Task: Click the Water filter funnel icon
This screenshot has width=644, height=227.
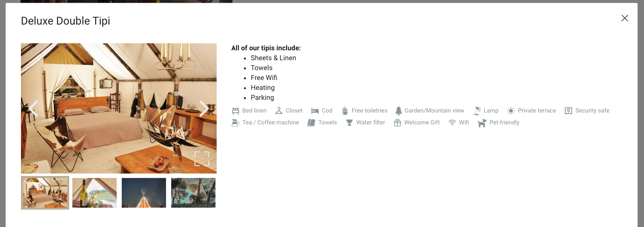Action: coord(349,123)
